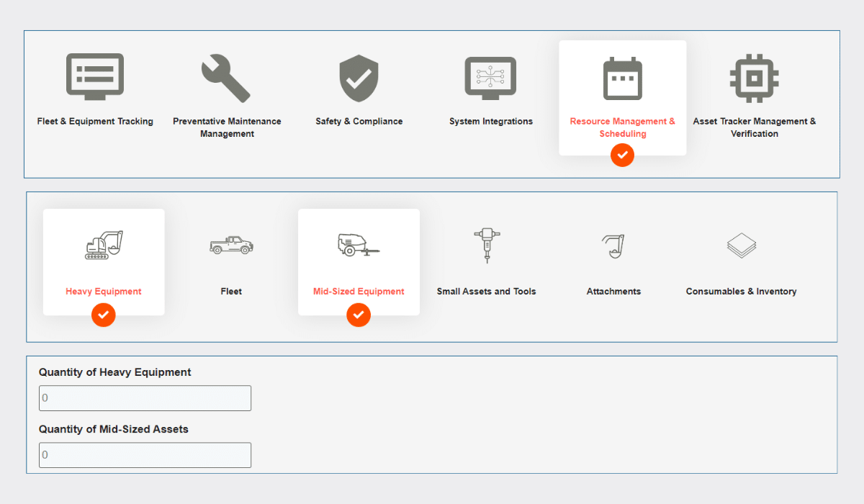Screen dimensions: 864x504
Task: Click the Asset Tracker Management & Verification label
Action: 754,127
